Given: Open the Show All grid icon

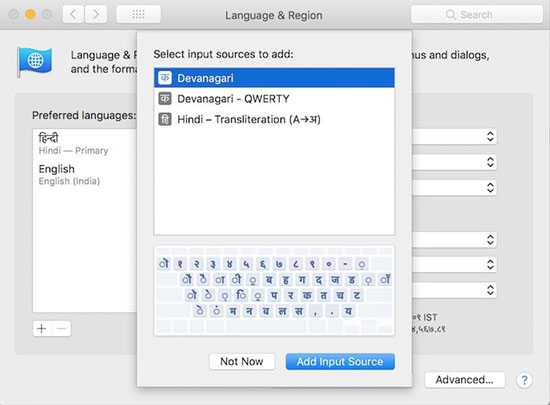Looking at the screenshot, I should click(x=138, y=14).
